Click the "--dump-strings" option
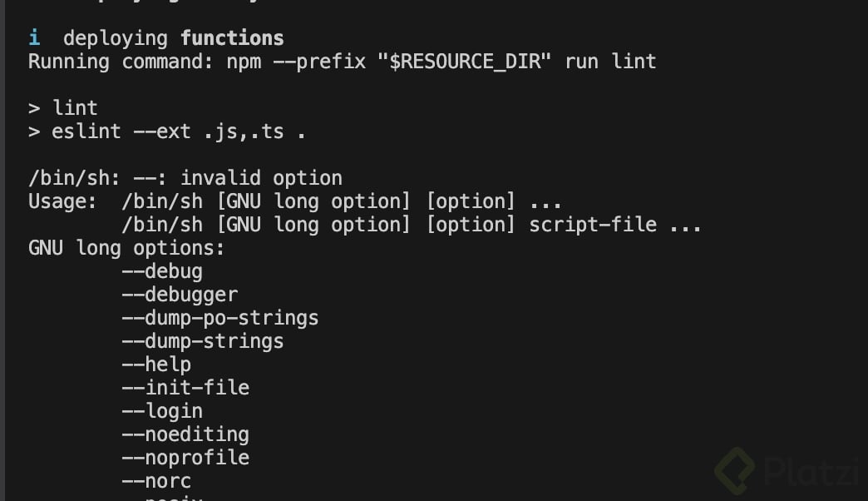 203,341
